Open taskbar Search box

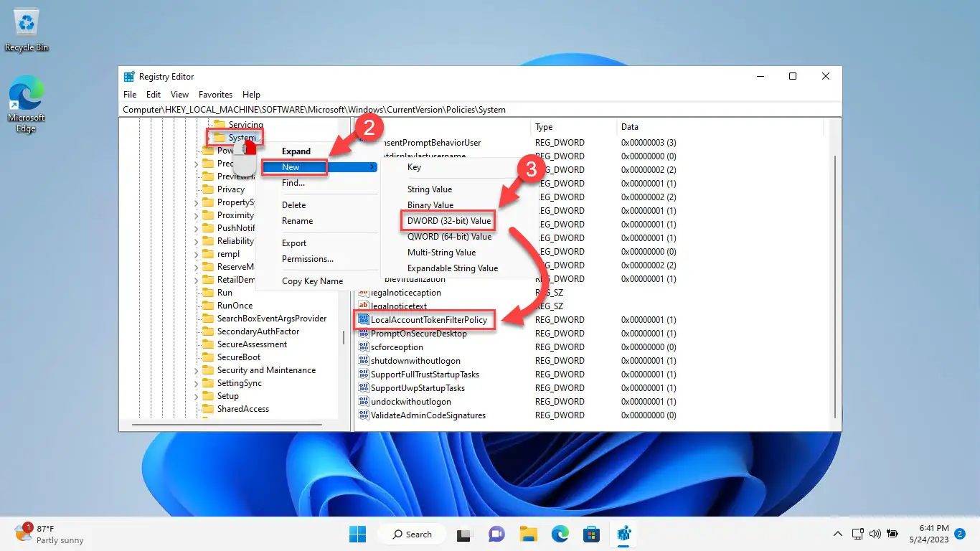coord(412,534)
